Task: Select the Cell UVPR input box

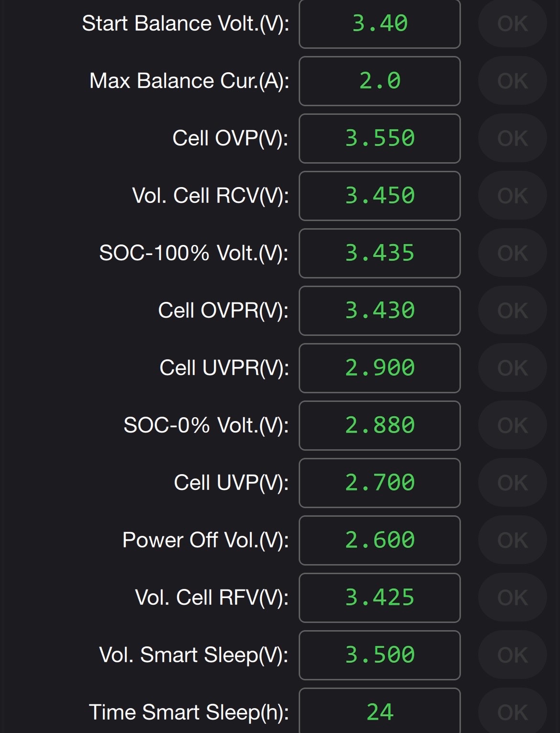Action: coord(380,368)
